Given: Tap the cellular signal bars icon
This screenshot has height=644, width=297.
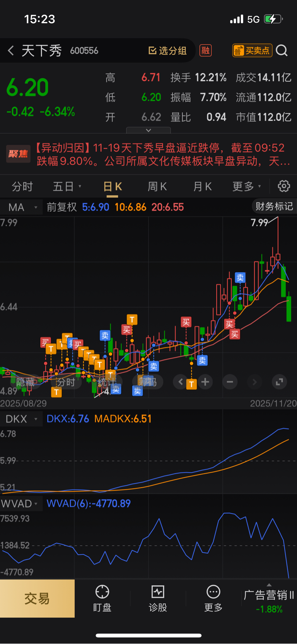Looking at the screenshot, I should click(237, 19).
